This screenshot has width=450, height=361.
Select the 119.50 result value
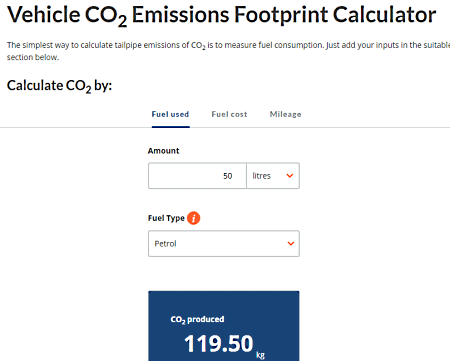[x=219, y=344]
